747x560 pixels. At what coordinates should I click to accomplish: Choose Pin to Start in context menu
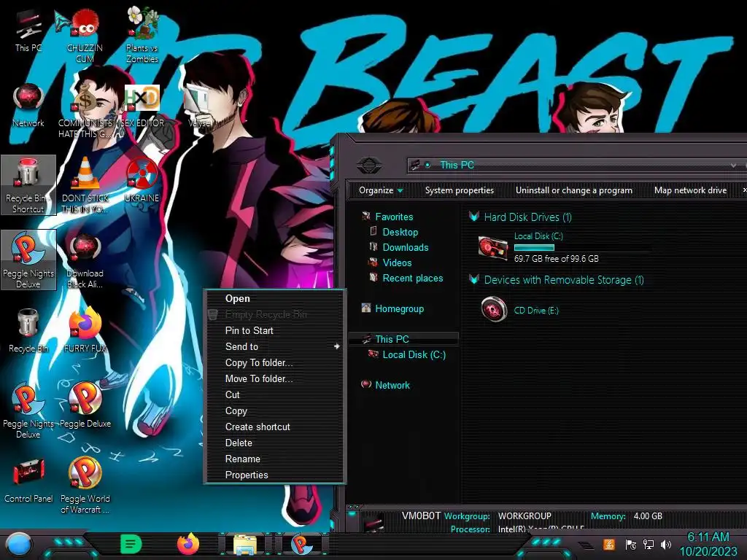click(x=275, y=330)
